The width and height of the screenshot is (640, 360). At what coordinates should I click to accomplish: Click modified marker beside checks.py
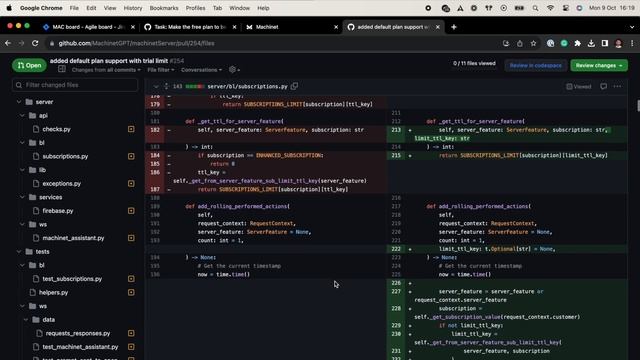[131, 129]
